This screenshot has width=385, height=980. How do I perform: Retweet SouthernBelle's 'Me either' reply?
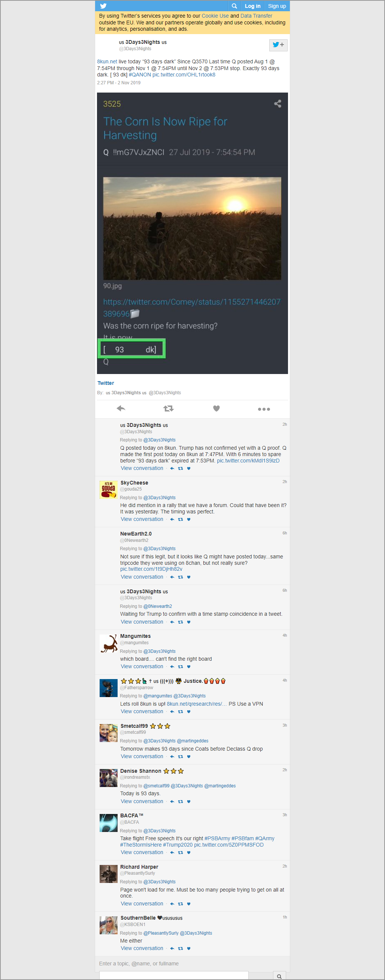point(181,949)
